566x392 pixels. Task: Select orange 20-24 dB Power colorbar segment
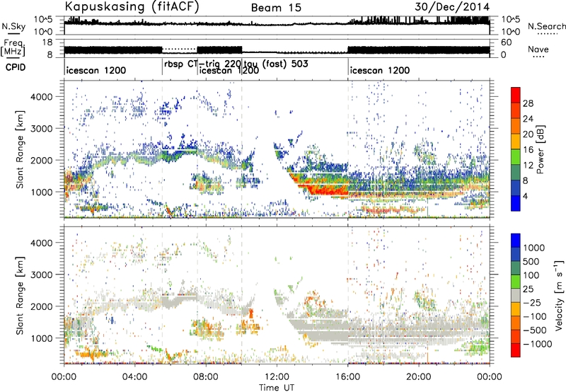click(516, 126)
